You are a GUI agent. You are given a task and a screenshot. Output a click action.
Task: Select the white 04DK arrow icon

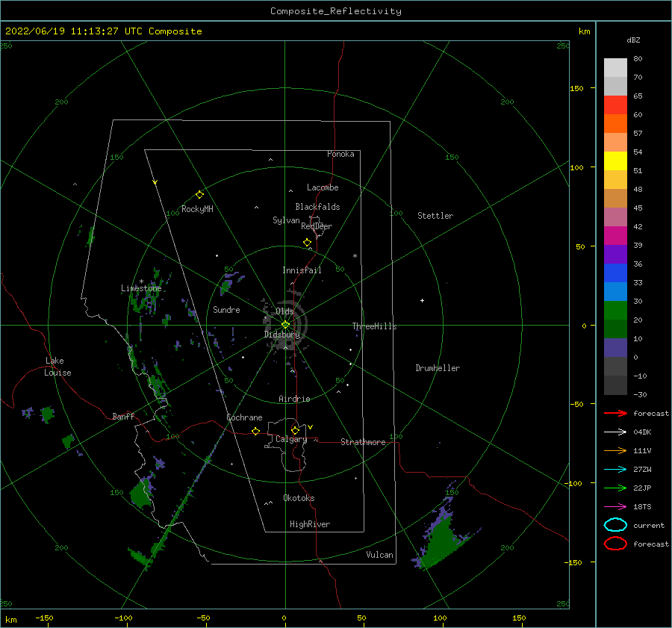[615, 432]
